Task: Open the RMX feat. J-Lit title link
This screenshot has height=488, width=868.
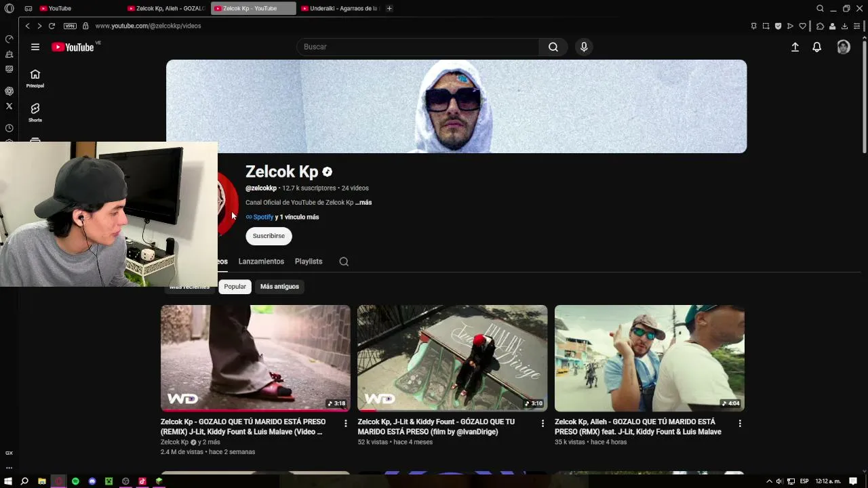Action: point(637,426)
